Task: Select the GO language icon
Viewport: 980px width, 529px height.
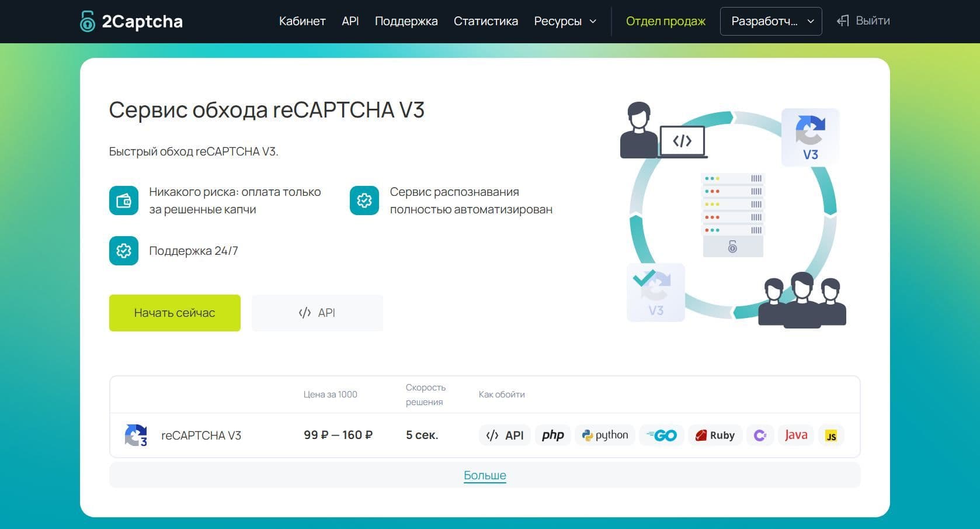Action: point(662,435)
